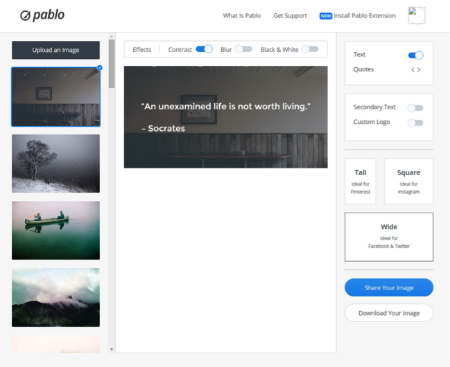Enable the Blur effect toggle
This screenshot has width=450, height=367.
243,49
